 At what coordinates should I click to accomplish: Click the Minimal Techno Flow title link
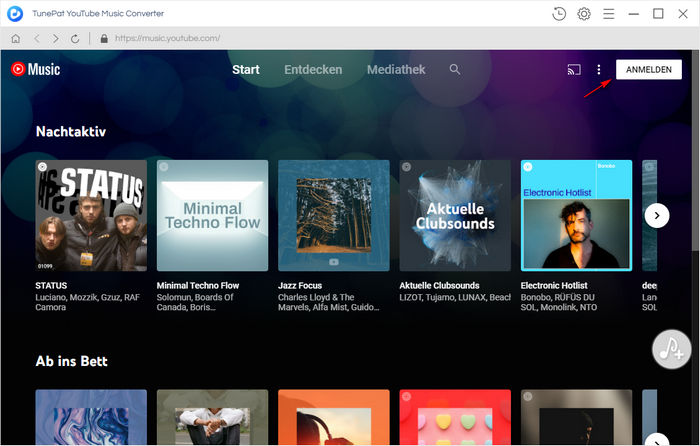pos(198,285)
